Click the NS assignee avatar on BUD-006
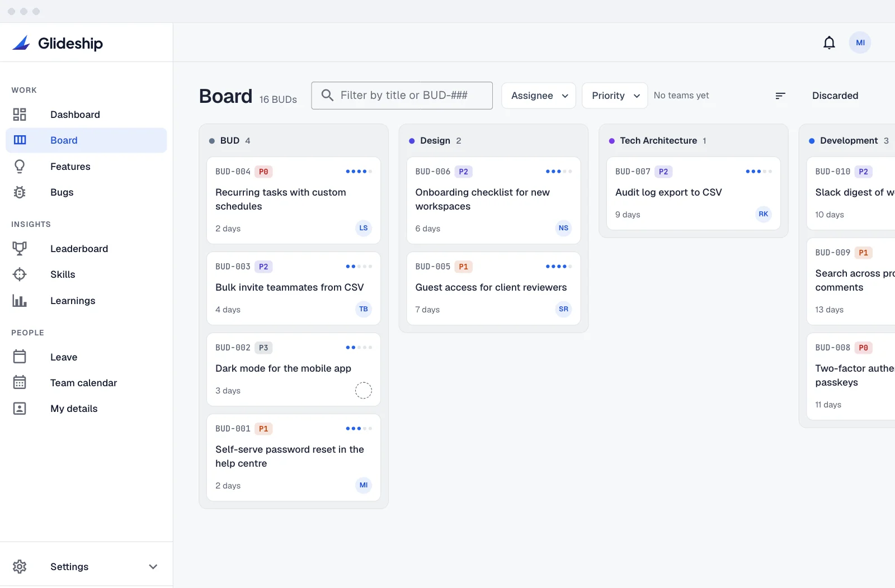895x588 pixels. (563, 228)
